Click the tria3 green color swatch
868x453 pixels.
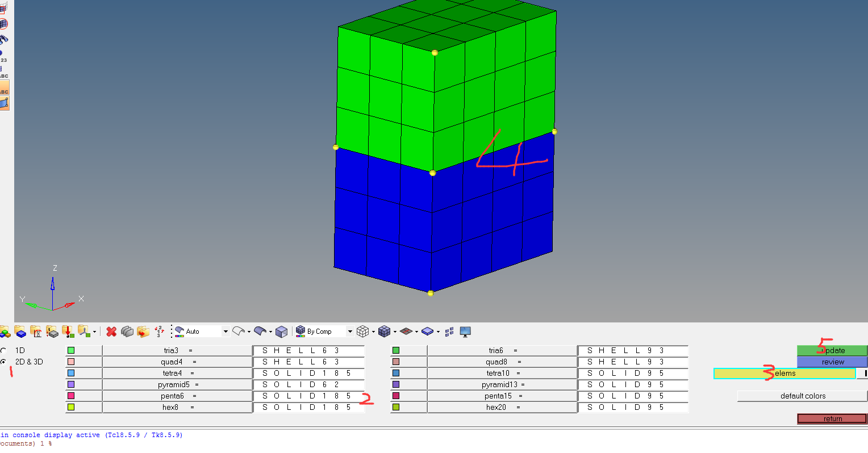coord(71,351)
